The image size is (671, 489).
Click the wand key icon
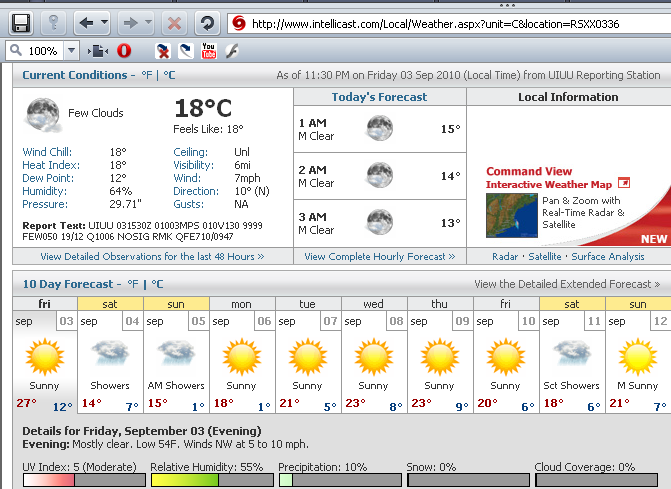click(54, 22)
